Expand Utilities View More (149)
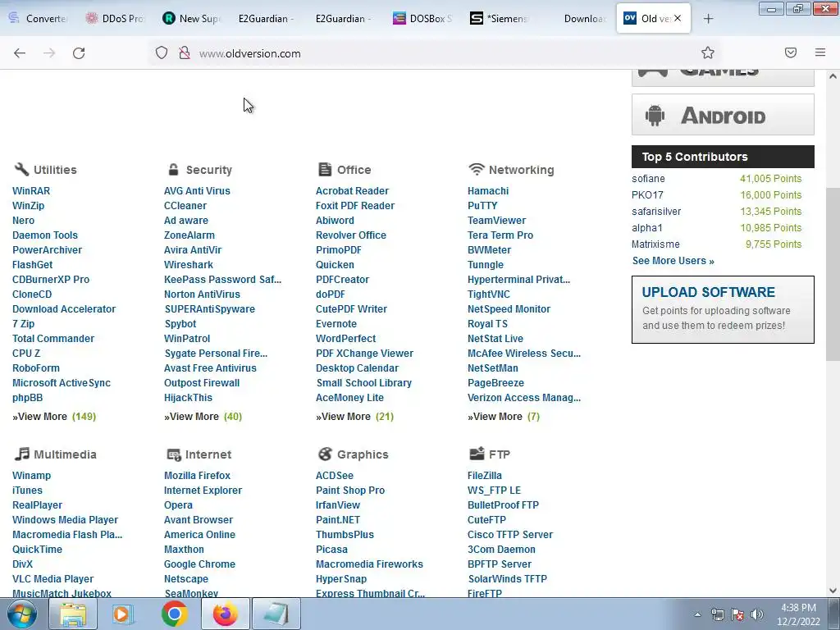This screenshot has width=840, height=630. [54, 417]
